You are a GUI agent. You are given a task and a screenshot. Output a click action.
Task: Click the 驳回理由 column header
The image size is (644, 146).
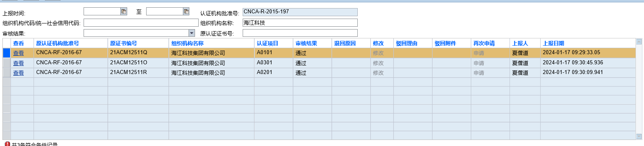tap(407, 43)
